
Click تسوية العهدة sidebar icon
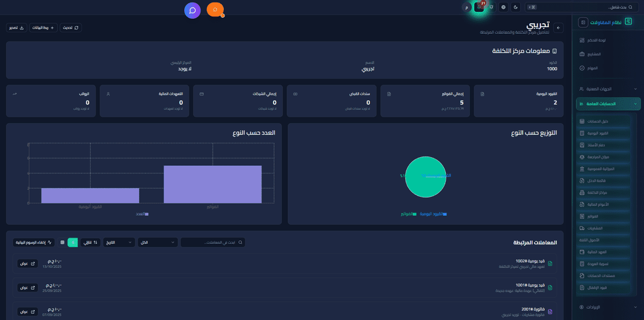pyautogui.click(x=582, y=263)
